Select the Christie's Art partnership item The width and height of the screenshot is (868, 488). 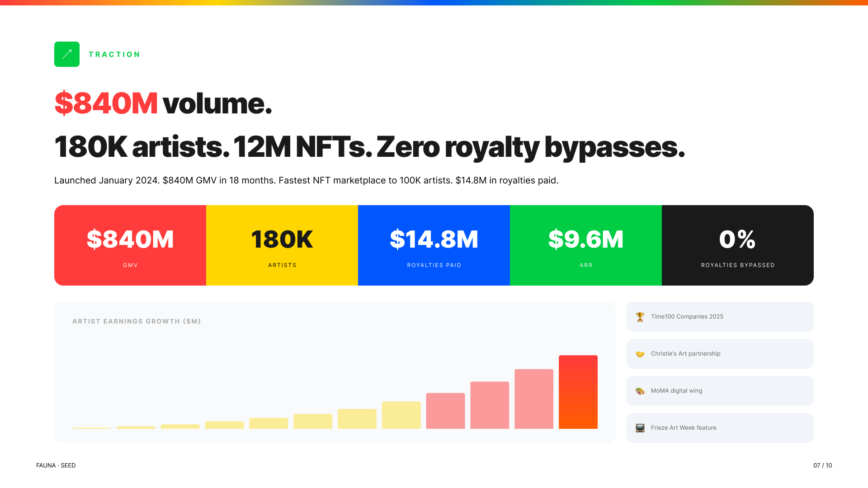720,354
